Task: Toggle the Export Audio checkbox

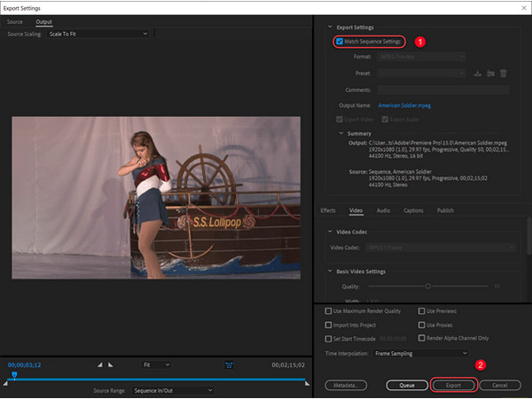Action: [x=385, y=120]
